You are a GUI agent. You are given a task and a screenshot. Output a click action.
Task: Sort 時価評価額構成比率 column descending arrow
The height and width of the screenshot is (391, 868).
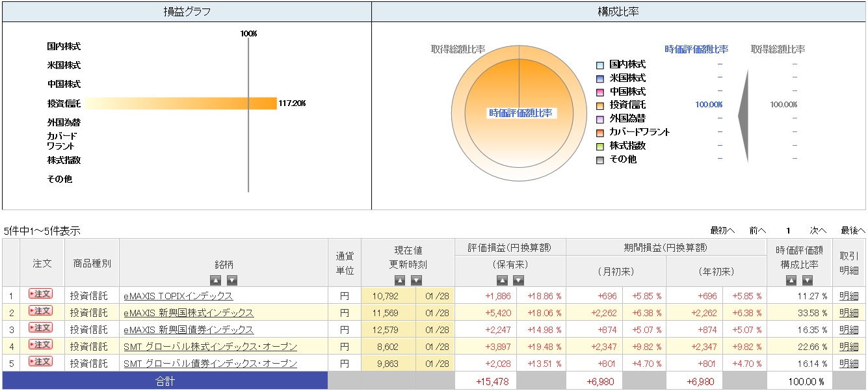(808, 280)
